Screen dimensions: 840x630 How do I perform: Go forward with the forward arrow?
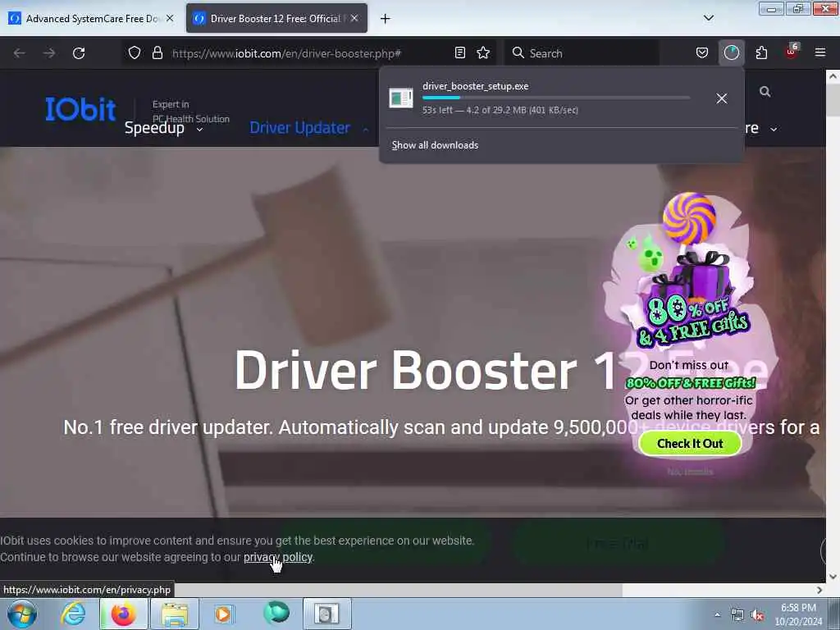pyautogui.click(x=49, y=53)
